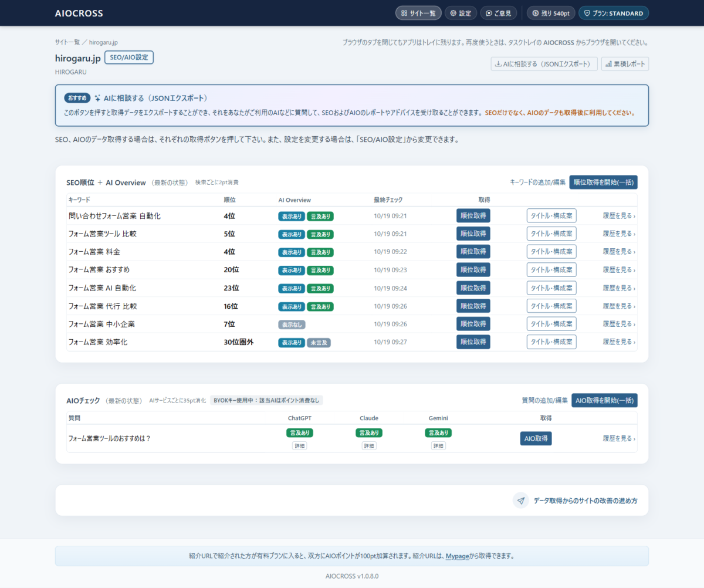The width and height of the screenshot is (704, 588).
Task: Open タイトル・構成案 for フォーム営業ツール 比較
Action: click(551, 234)
